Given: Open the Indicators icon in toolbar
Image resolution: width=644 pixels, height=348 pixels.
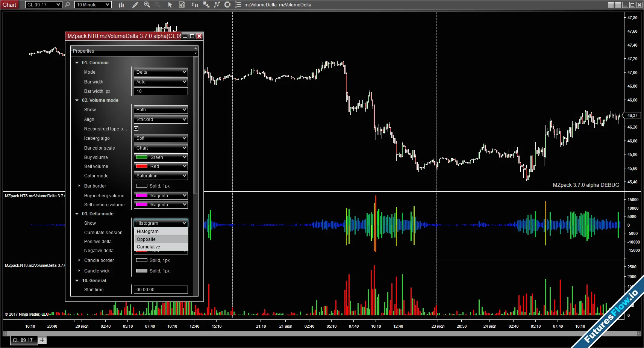Looking at the screenshot, I should (217, 5).
